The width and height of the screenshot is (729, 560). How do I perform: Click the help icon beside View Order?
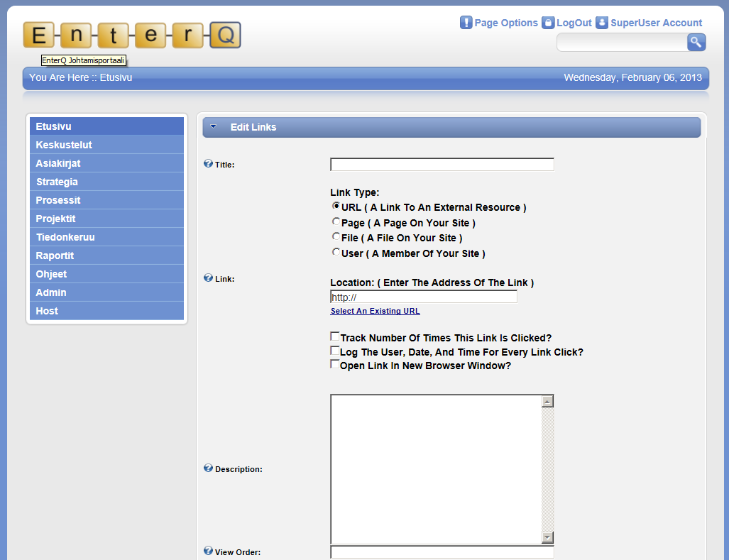click(x=208, y=551)
